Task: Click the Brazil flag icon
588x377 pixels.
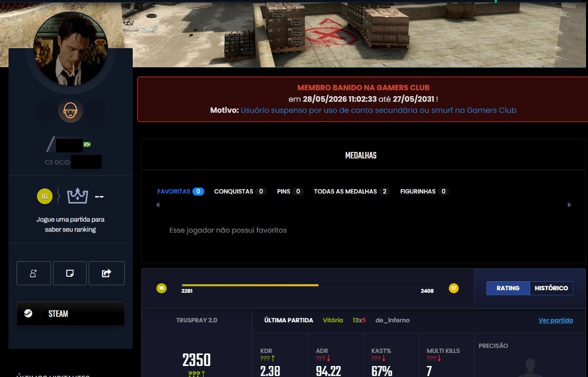Action: (87, 144)
